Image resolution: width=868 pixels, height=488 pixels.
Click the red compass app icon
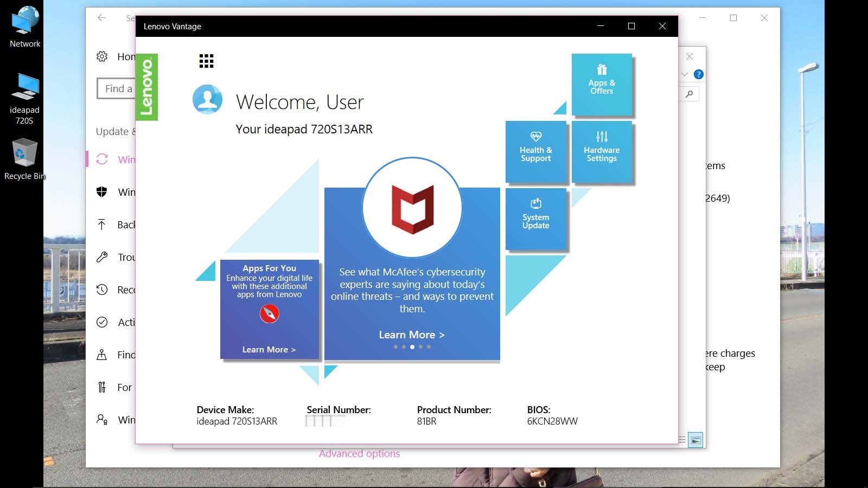coord(269,313)
